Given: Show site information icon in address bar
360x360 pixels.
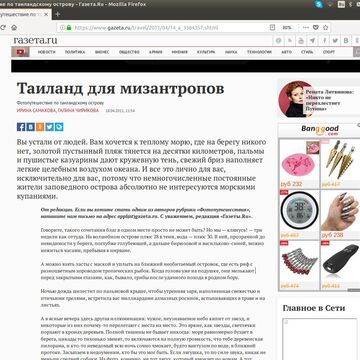Looking at the screenshot, I should point(62,28).
